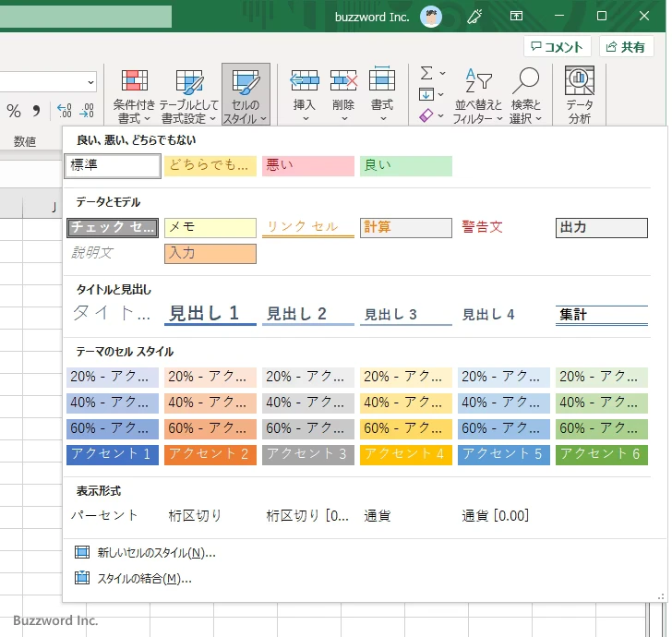Expand the Delete (削除) dropdown chevron
672x637 pixels.
[344, 119]
